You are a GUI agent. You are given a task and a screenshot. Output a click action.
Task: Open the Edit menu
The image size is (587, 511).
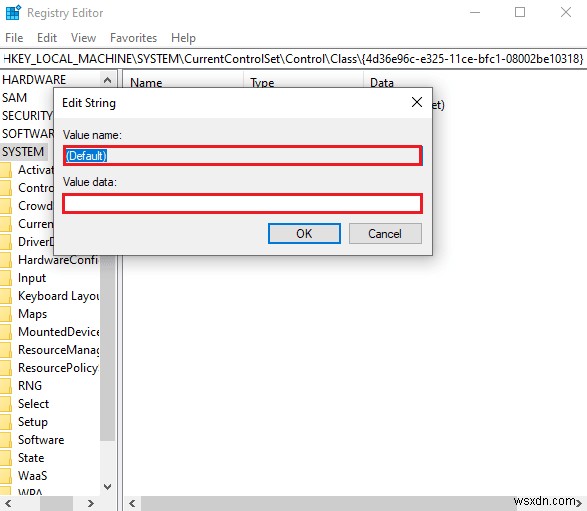click(47, 38)
